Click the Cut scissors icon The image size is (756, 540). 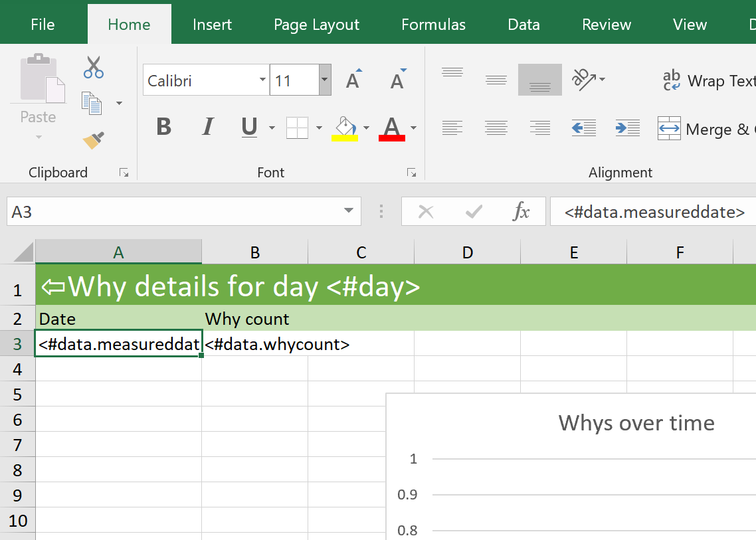point(93,67)
